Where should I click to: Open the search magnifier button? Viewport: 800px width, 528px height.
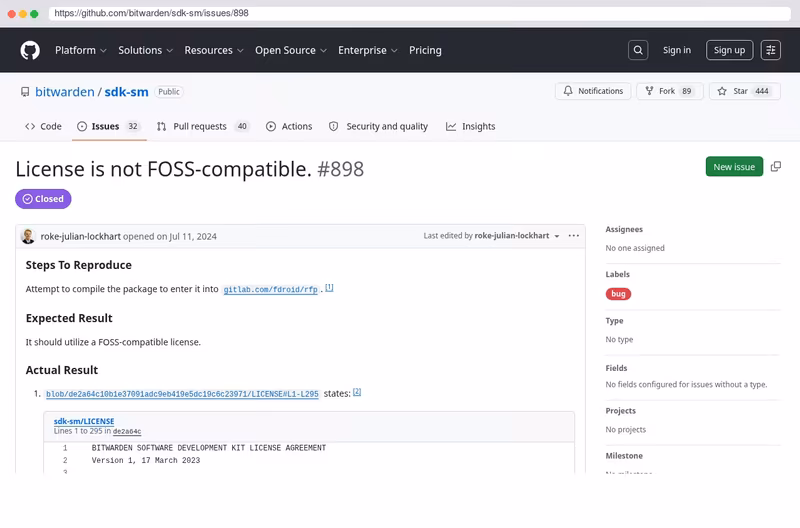click(638, 50)
